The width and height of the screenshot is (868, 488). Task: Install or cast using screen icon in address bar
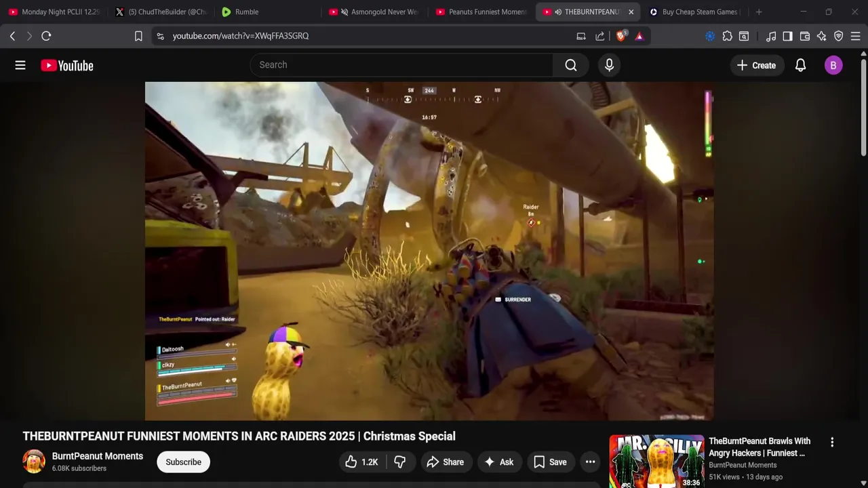pyautogui.click(x=581, y=36)
